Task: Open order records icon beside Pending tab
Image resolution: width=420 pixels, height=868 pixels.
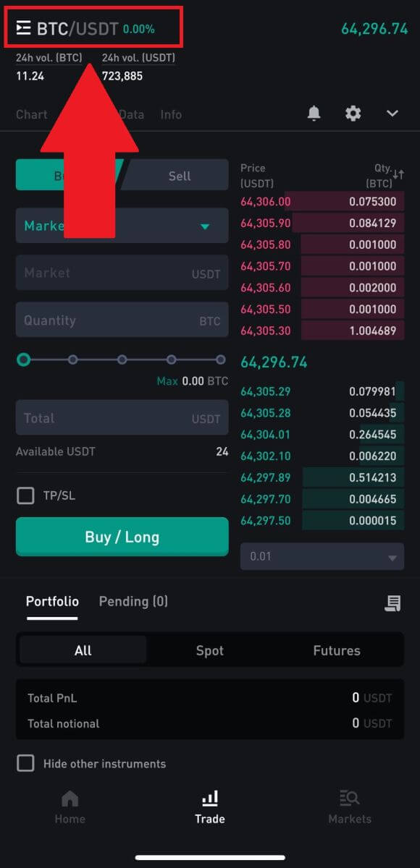Action: [x=392, y=603]
